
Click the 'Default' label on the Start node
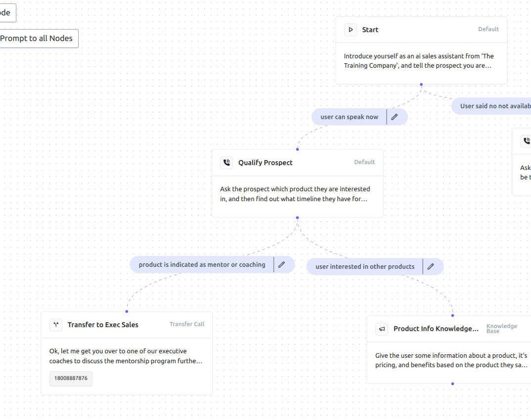[488, 29]
